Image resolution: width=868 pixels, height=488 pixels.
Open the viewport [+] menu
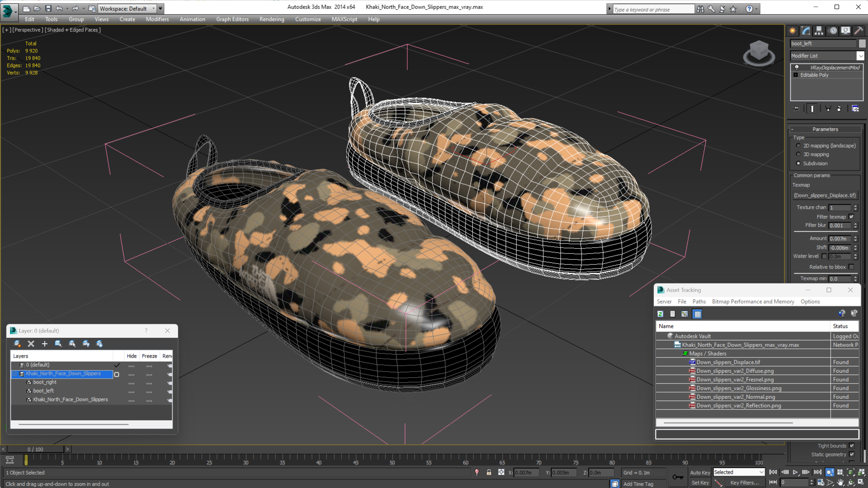pos(6,29)
